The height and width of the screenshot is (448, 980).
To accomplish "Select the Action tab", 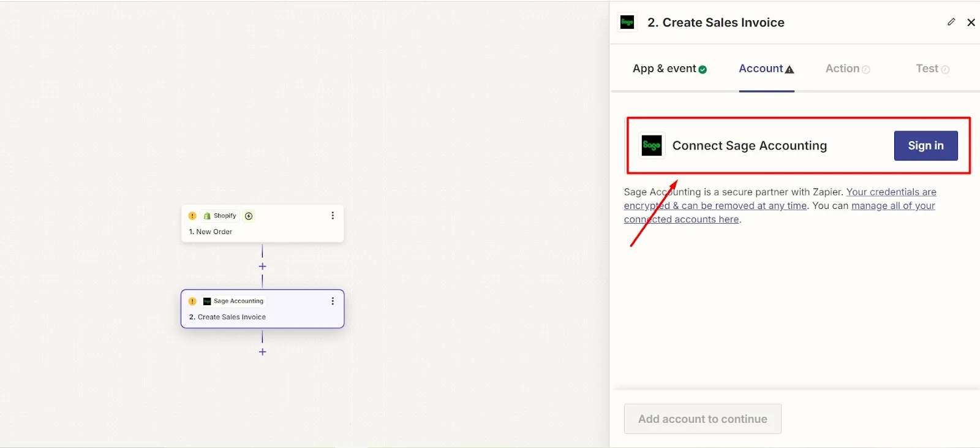I will click(x=848, y=69).
